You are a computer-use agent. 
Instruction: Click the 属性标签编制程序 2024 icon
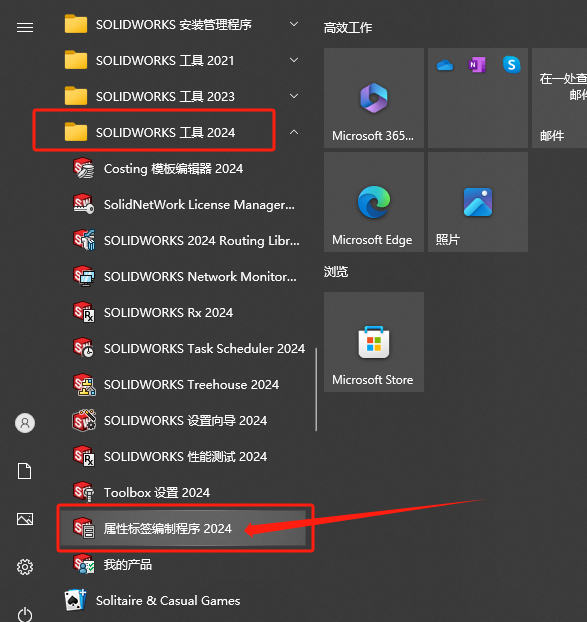pos(84,528)
